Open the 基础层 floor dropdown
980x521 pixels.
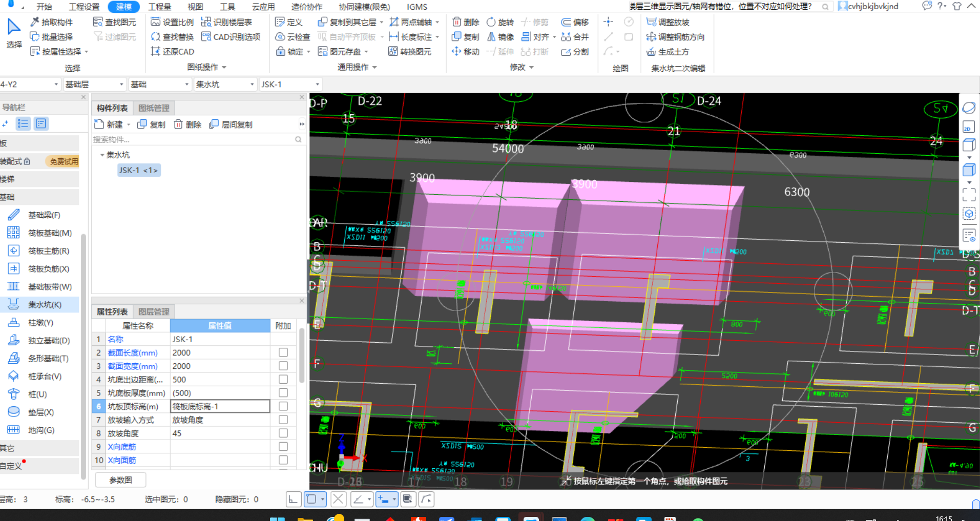pyautogui.click(x=94, y=84)
